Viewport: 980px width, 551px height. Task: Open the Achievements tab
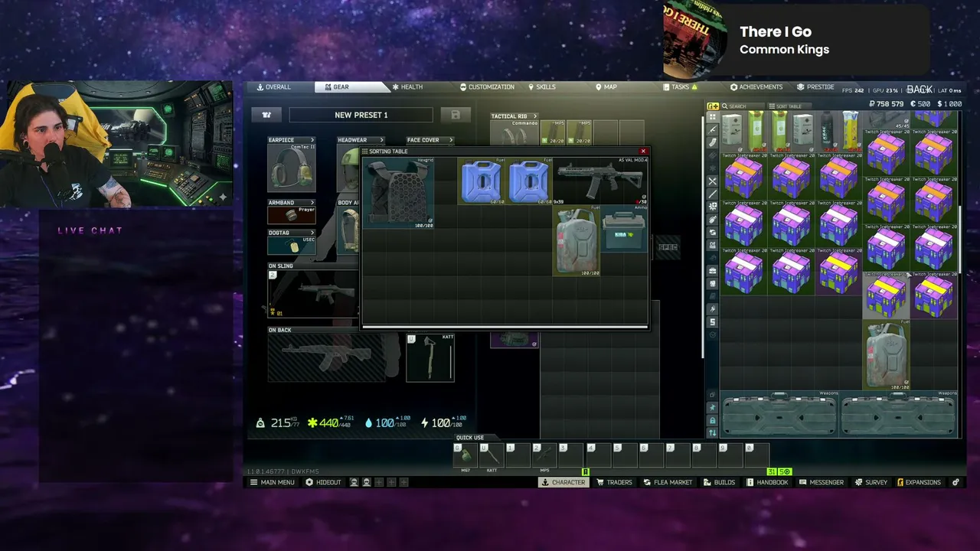point(756,87)
